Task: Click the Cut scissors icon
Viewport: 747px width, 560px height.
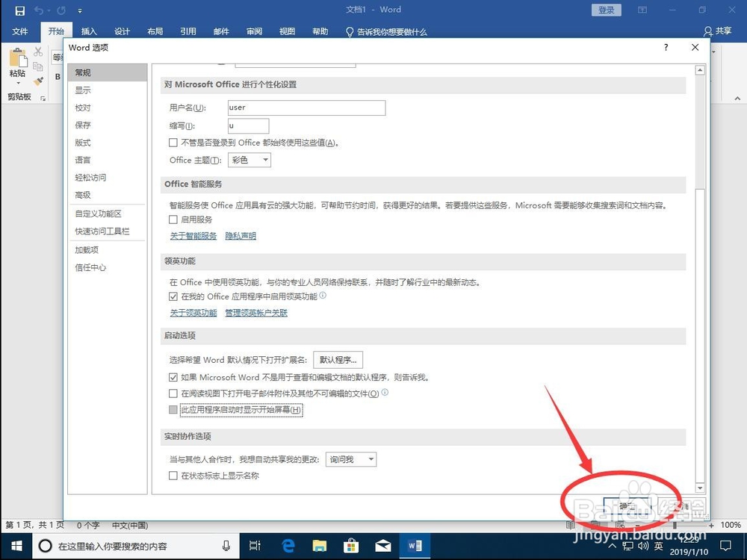Action: [38, 52]
